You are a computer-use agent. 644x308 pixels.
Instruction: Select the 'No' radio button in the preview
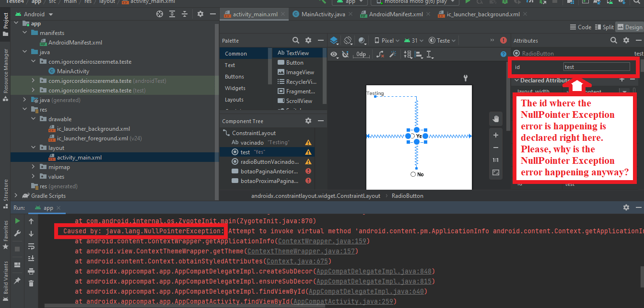click(417, 175)
